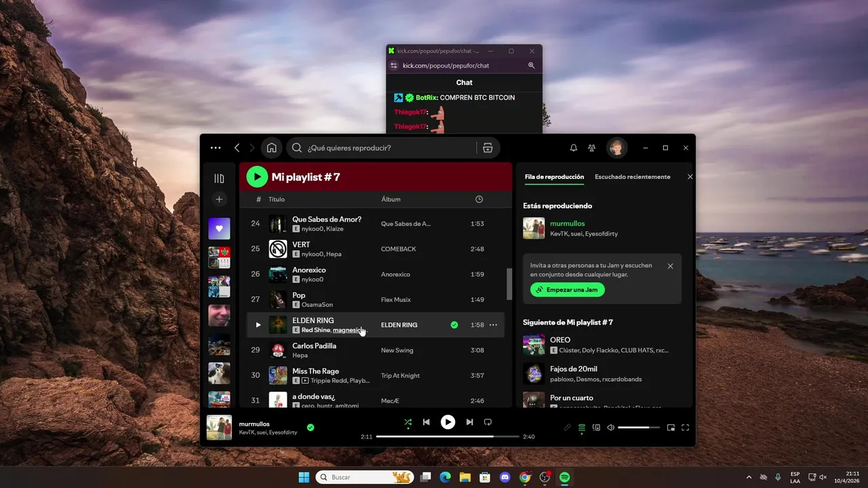The image size is (868, 488).
Task: Skip to the next track
Action: pyautogui.click(x=469, y=422)
